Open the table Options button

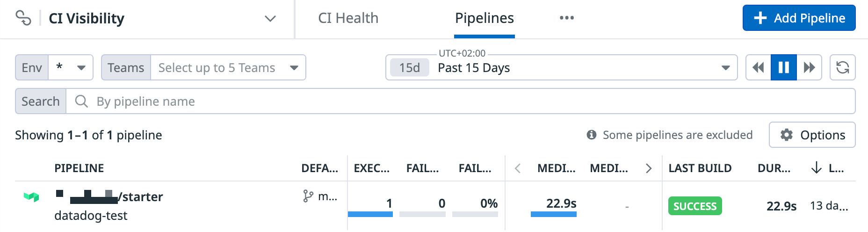812,135
